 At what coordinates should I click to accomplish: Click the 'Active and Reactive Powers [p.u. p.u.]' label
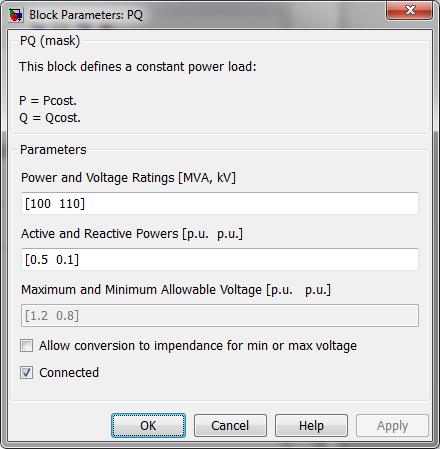132,234
